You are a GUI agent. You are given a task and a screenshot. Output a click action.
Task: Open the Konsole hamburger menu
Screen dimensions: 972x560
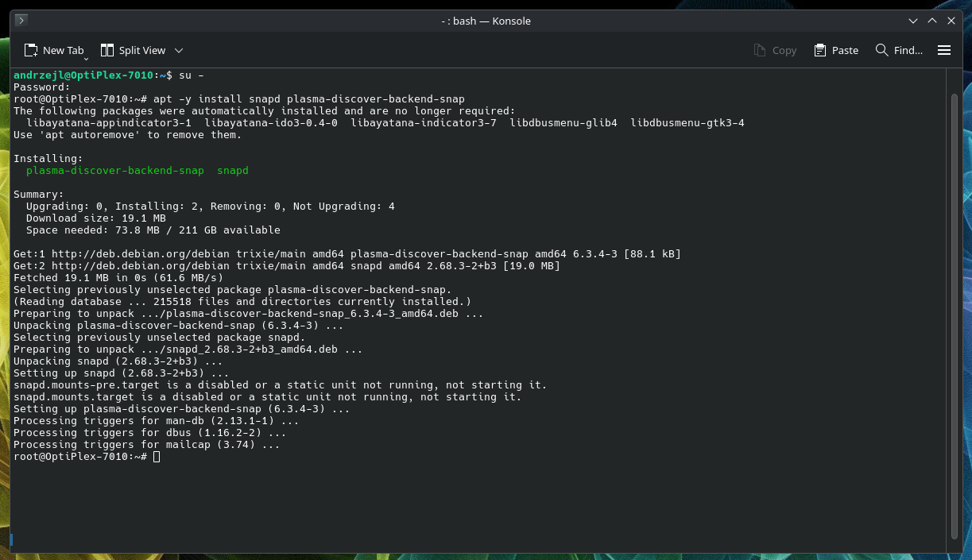coord(944,50)
